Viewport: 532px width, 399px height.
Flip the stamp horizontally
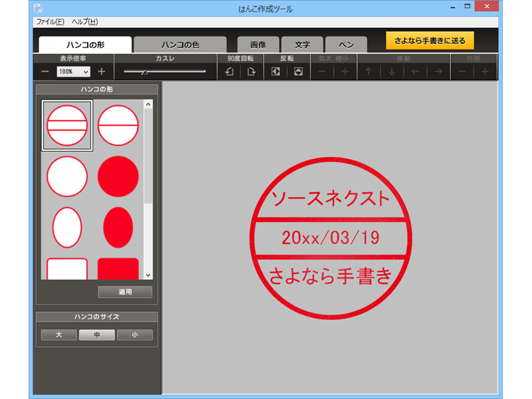275,72
